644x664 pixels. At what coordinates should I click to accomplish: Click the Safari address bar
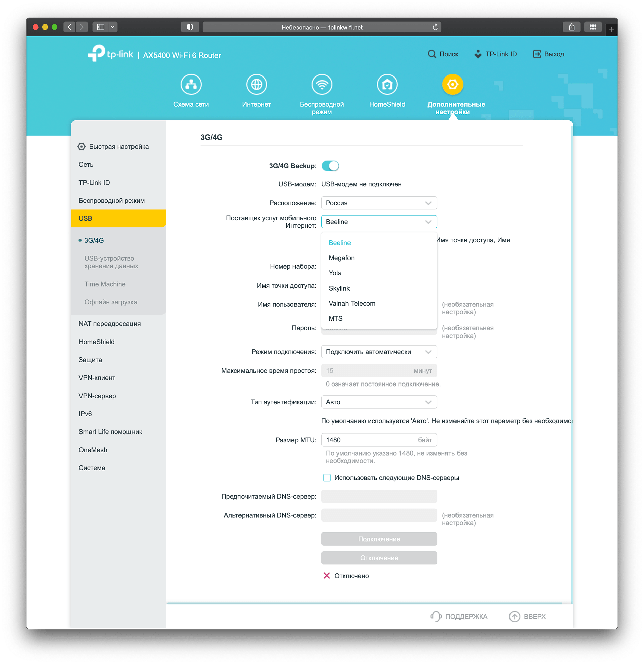(322, 27)
